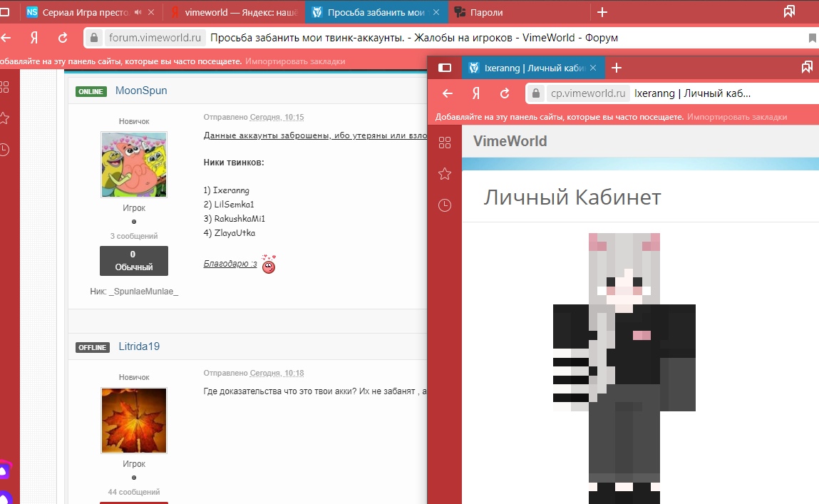Viewport: 819px width, 504px height.
Task: Click Импортировать закладки in forum window
Action: (295, 61)
